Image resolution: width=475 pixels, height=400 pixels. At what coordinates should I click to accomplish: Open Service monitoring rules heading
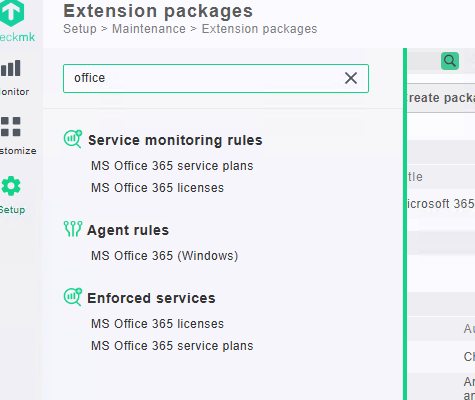pyautogui.click(x=175, y=140)
